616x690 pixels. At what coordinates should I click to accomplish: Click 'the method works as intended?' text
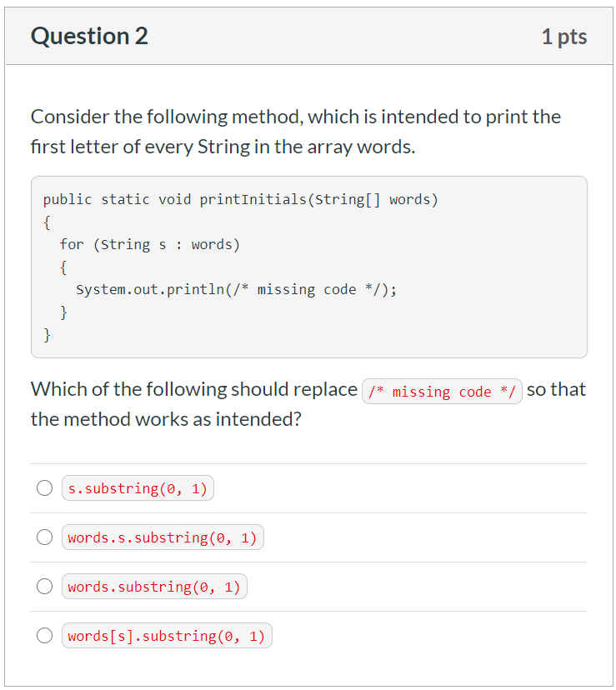[x=166, y=419]
